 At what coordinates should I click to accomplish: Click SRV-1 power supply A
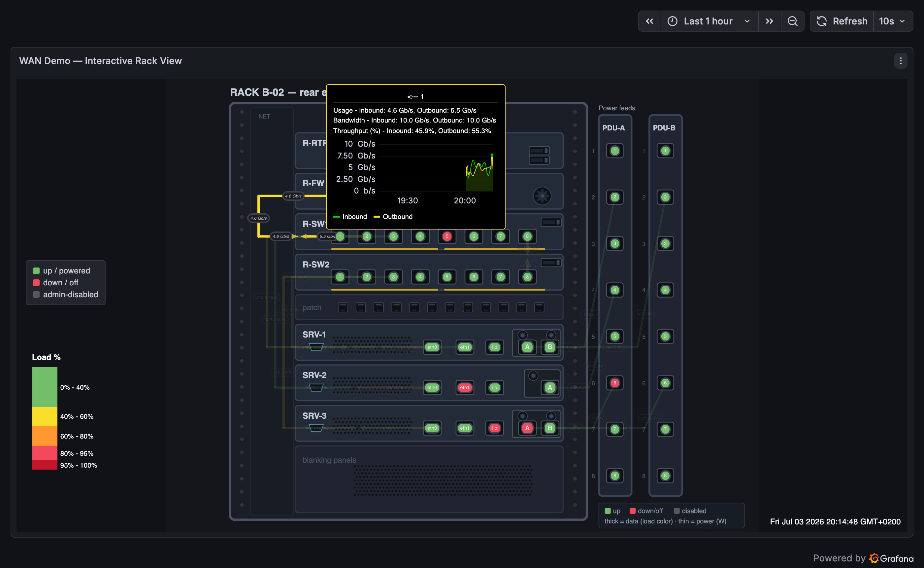click(527, 347)
